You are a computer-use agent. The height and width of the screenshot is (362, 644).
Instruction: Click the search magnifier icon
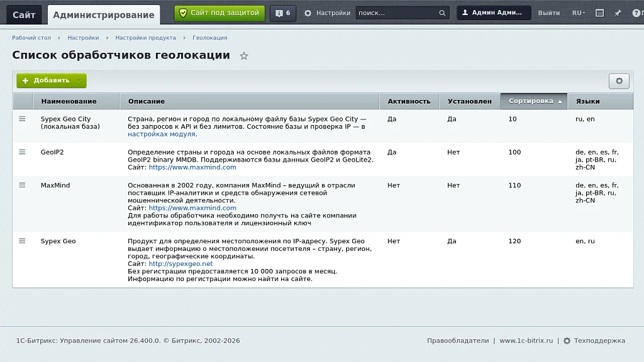click(442, 13)
